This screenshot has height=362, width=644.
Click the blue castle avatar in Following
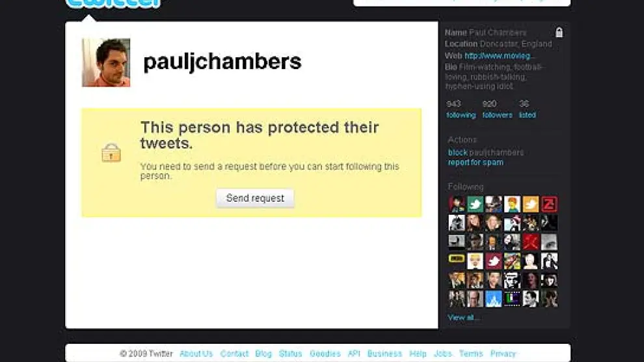pos(494,299)
